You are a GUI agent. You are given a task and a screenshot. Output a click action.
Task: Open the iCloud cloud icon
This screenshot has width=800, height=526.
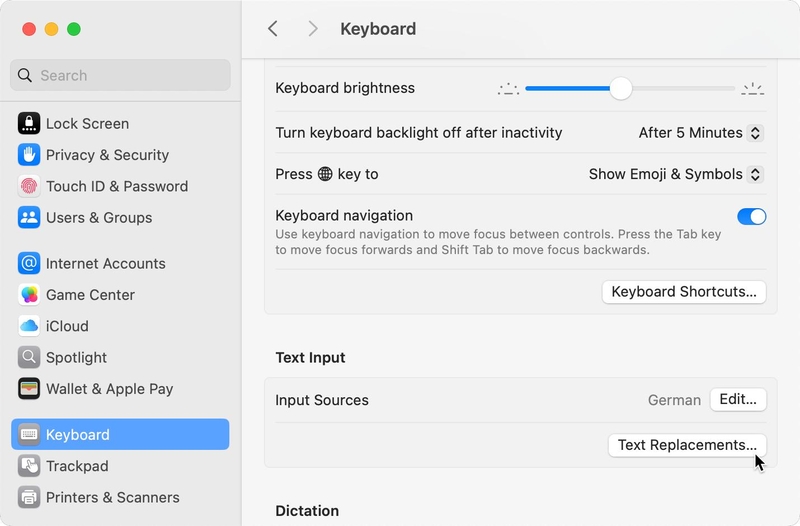click(x=29, y=326)
